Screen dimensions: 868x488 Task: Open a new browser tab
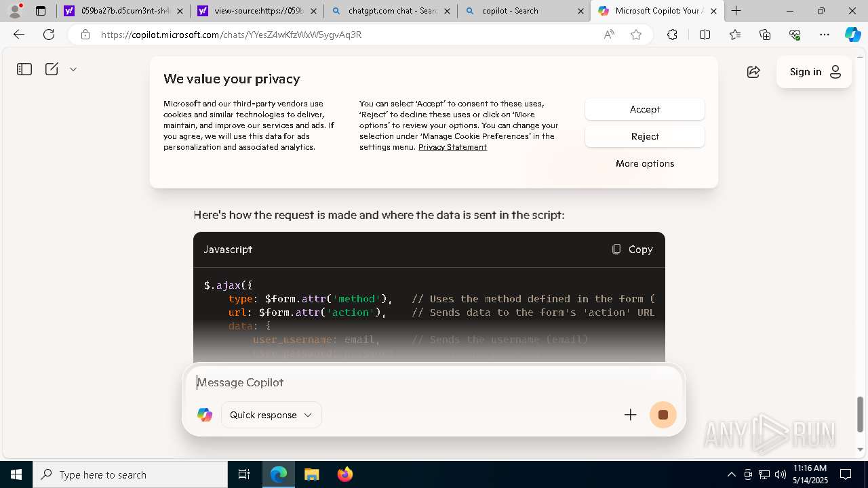tap(736, 11)
